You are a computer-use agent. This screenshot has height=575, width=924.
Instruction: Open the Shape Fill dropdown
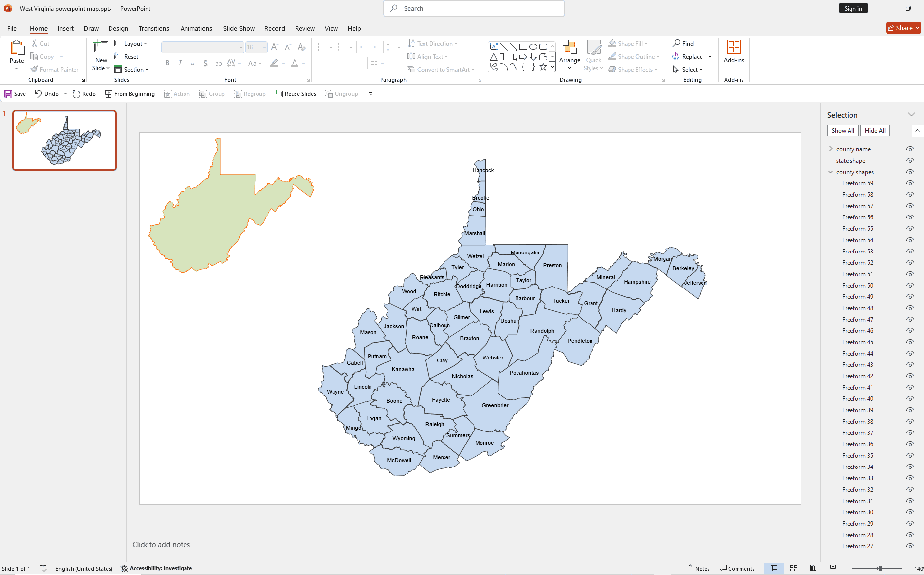[x=628, y=44]
